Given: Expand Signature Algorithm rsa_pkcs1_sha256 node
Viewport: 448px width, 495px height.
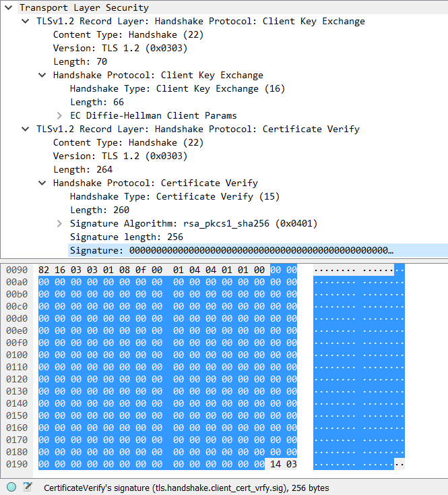Looking at the screenshot, I should pyautogui.click(x=59, y=223).
